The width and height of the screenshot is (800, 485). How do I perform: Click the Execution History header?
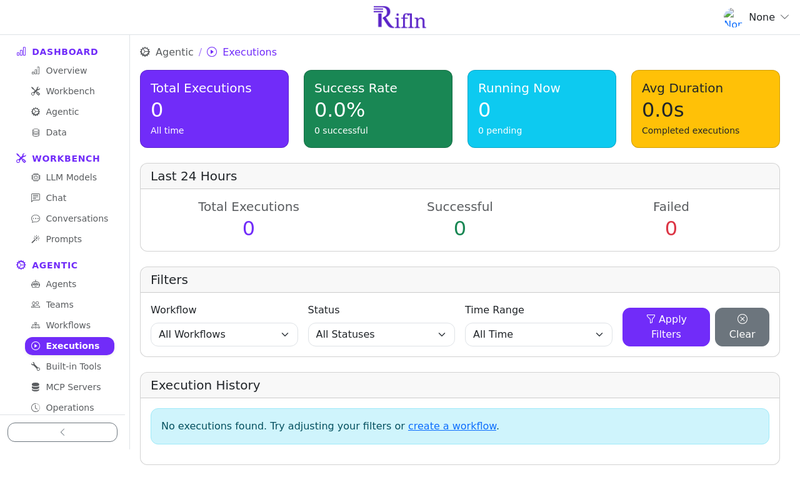(460, 386)
